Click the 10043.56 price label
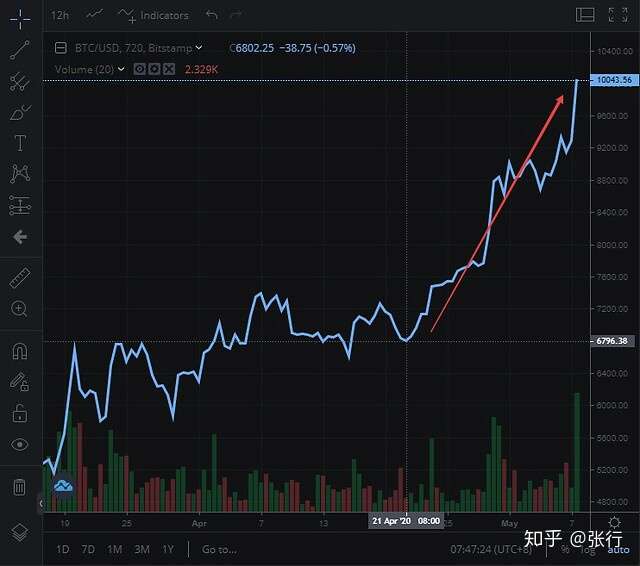The width and height of the screenshot is (640, 566). (614, 80)
